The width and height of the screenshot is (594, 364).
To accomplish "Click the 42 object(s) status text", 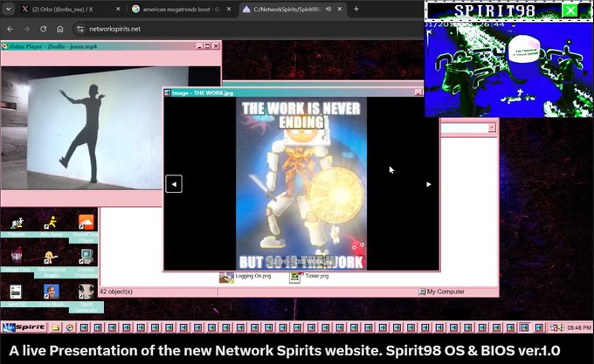I will click(x=116, y=292).
